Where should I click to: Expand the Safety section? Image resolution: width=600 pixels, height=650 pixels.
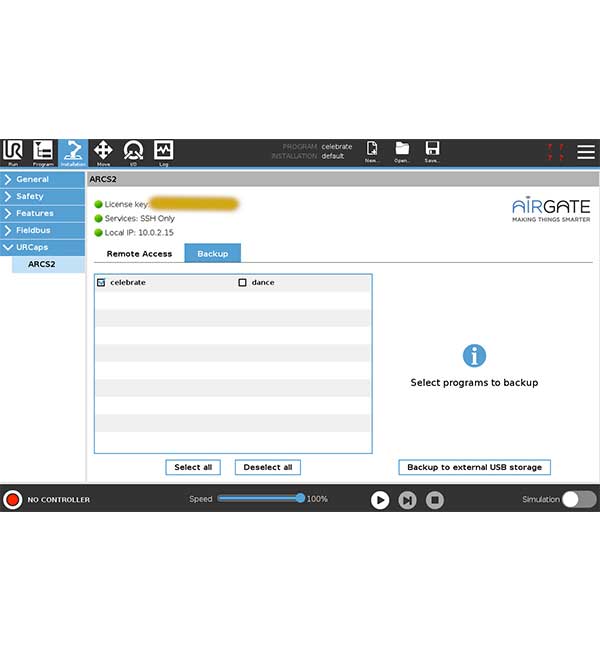point(42,196)
